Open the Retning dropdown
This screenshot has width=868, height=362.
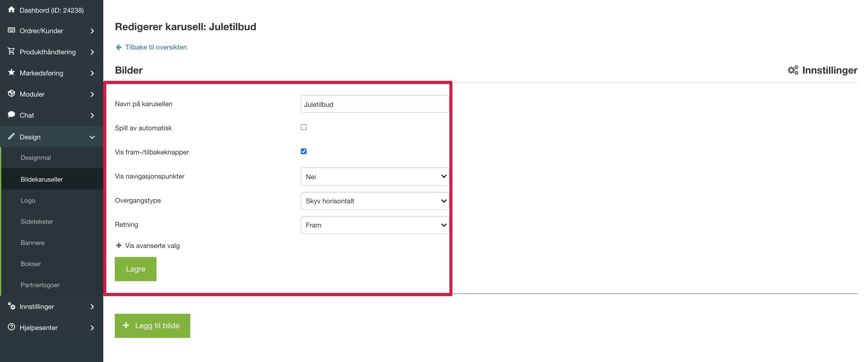pos(375,225)
